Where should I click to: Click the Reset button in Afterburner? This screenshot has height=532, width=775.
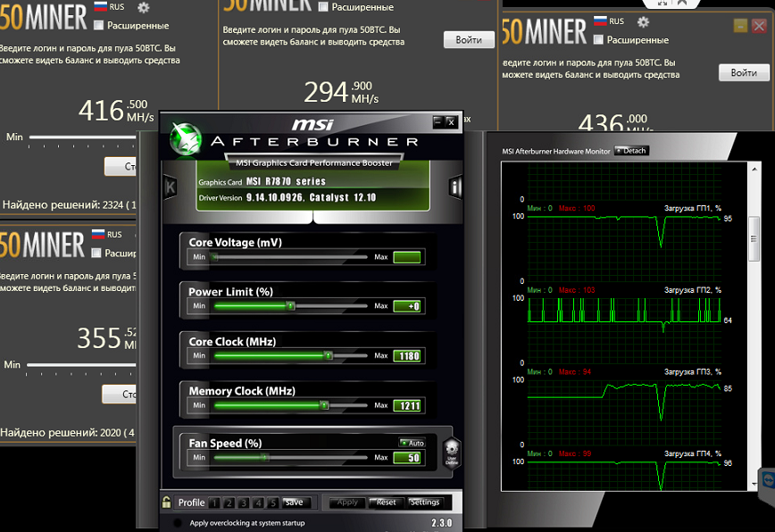point(386,503)
